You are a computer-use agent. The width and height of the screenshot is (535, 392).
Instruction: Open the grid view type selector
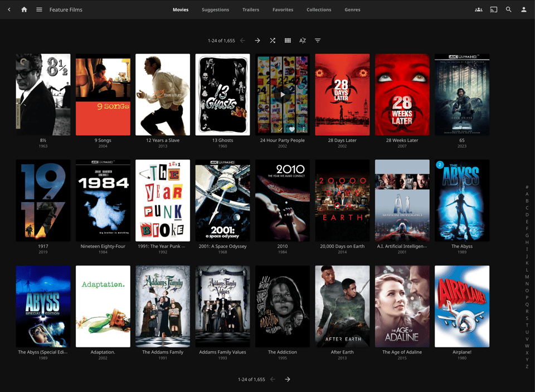(288, 41)
